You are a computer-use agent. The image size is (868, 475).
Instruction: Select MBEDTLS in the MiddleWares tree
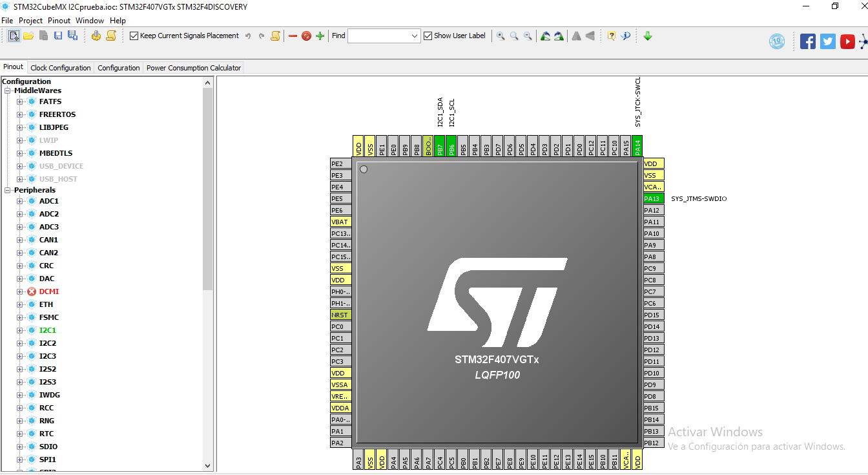(56, 153)
